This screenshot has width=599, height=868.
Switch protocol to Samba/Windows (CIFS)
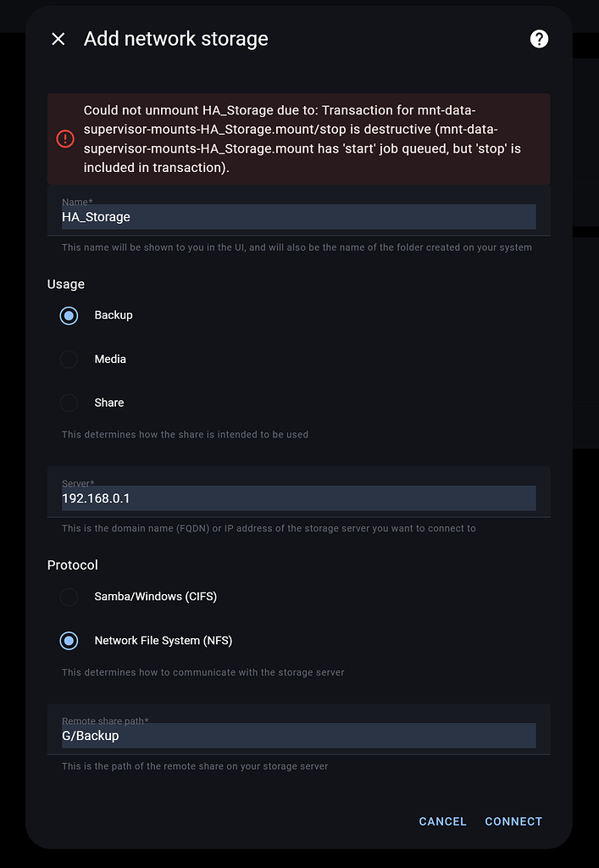coord(69,597)
